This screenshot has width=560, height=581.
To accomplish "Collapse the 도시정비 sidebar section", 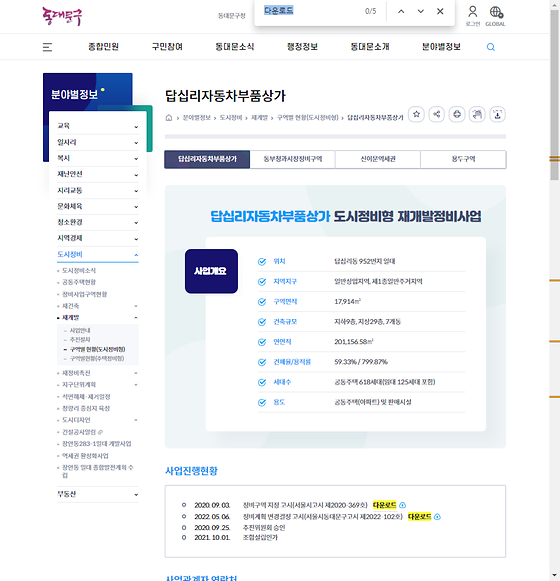I will (x=97, y=255).
